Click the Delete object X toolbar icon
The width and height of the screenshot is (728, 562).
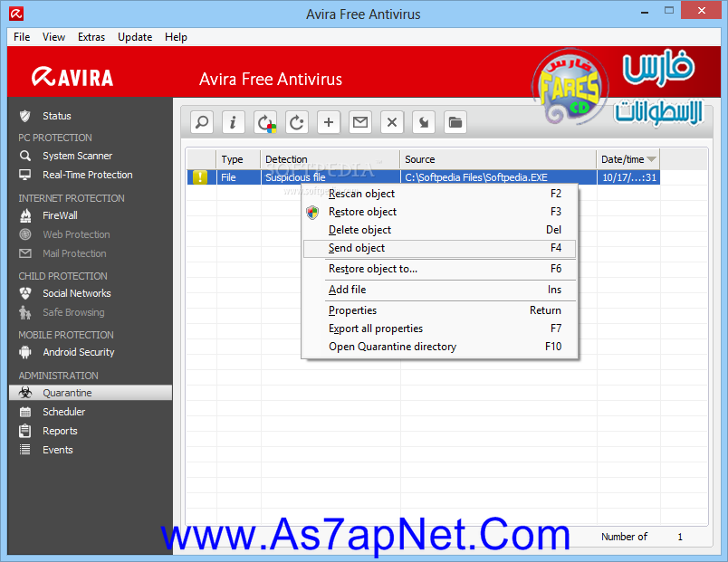click(392, 122)
